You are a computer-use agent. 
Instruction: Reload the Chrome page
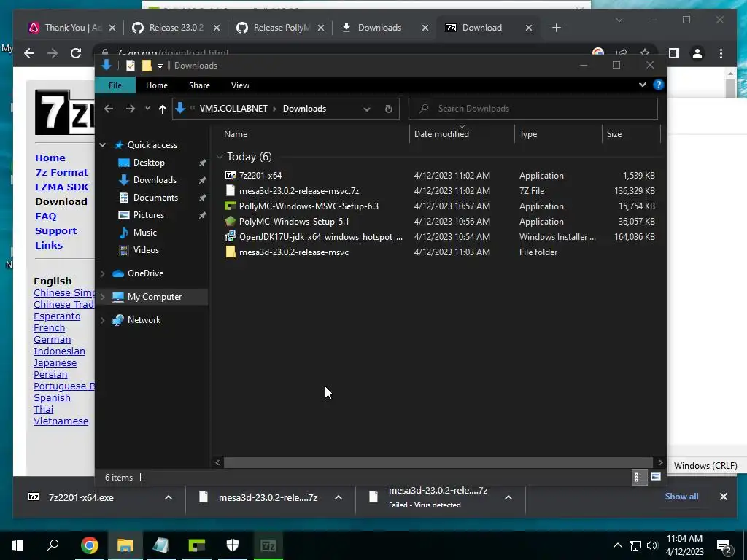click(x=76, y=53)
